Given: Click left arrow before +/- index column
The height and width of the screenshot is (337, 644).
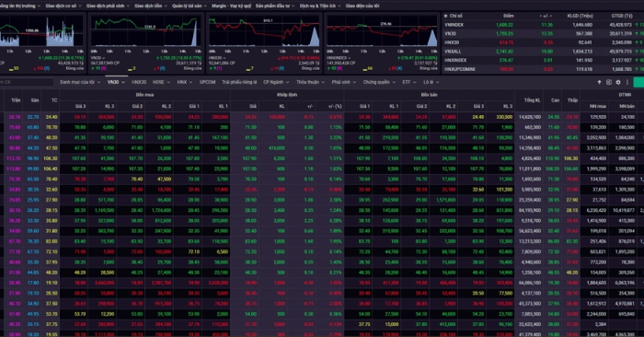Looking at the screenshot, I should click(541, 16).
